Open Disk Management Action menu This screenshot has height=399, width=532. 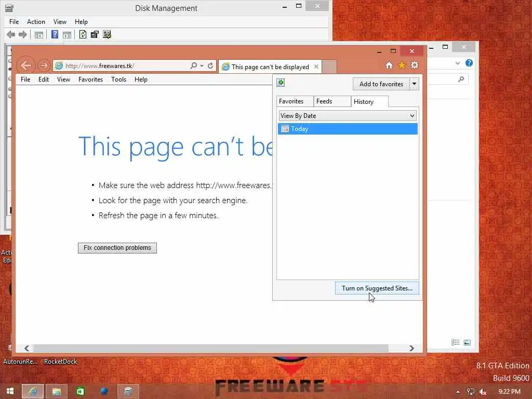pos(36,22)
